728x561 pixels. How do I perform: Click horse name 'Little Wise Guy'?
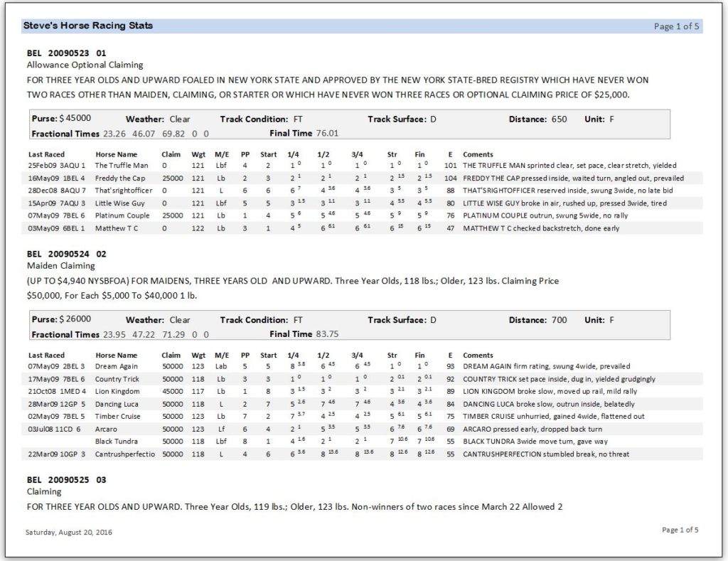119,203
